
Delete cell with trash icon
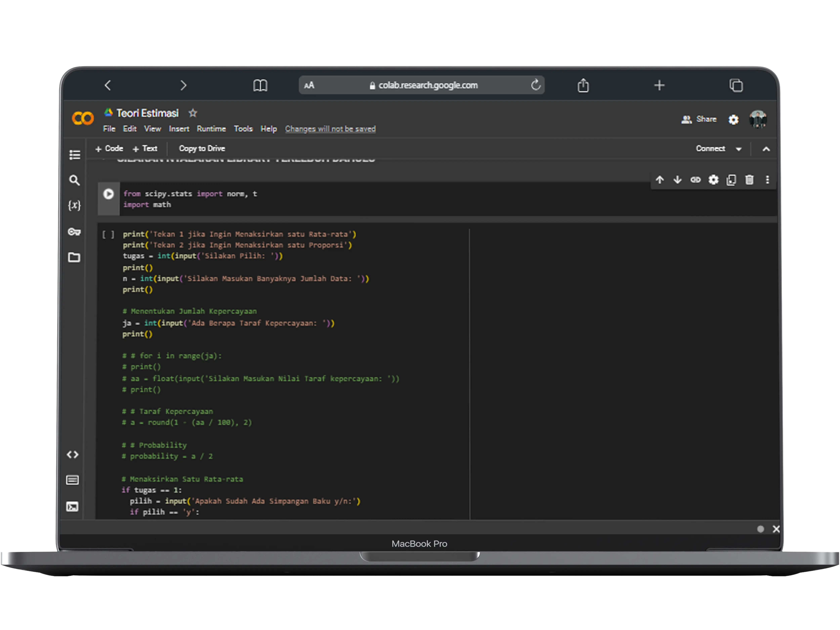749,180
